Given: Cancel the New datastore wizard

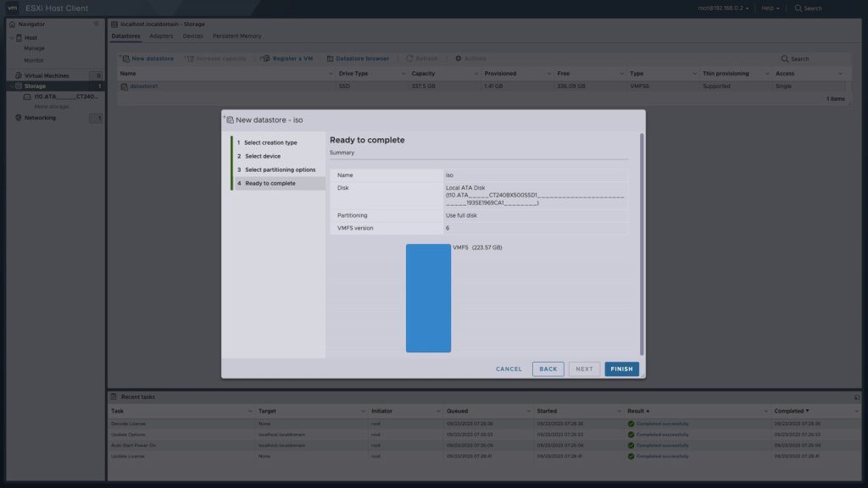Looking at the screenshot, I should [x=509, y=369].
